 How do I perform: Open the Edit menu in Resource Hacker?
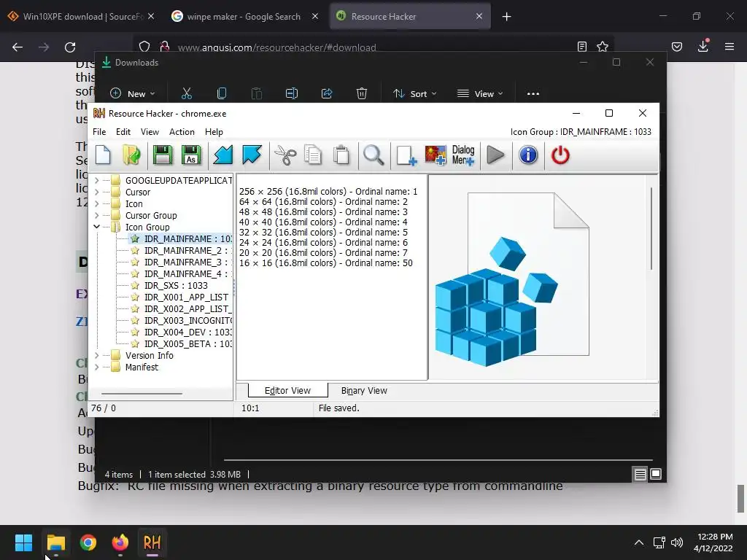pyautogui.click(x=123, y=132)
